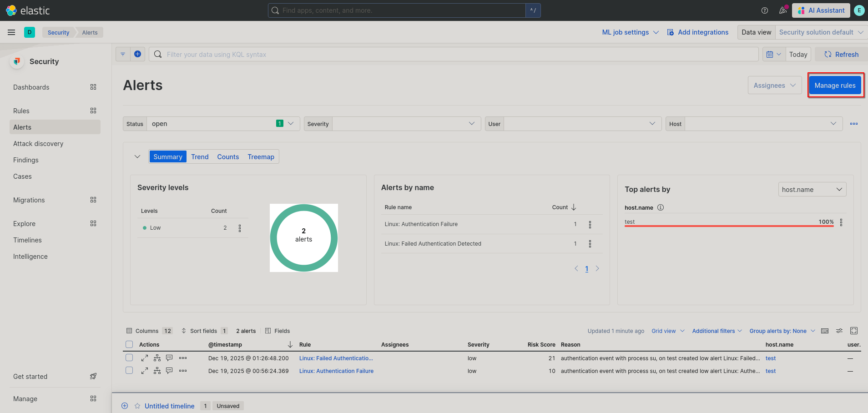Image resolution: width=868 pixels, height=413 pixels.
Task: Open the Top alerts by host.name dropdown
Action: click(812, 189)
